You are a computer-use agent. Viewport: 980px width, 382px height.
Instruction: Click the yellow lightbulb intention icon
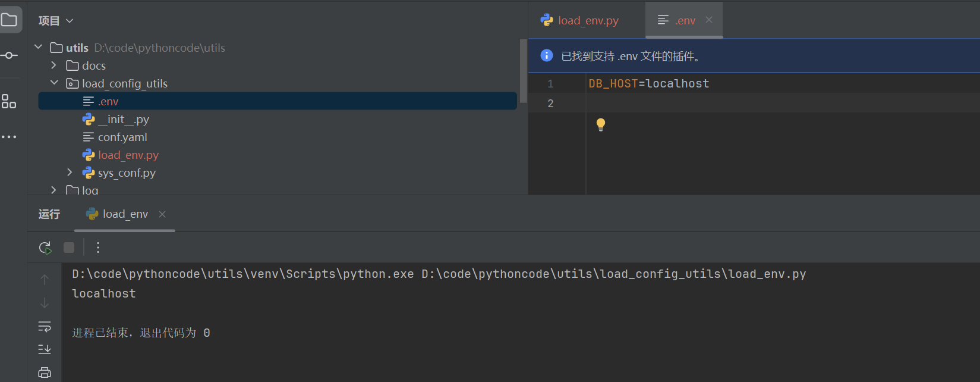[601, 124]
